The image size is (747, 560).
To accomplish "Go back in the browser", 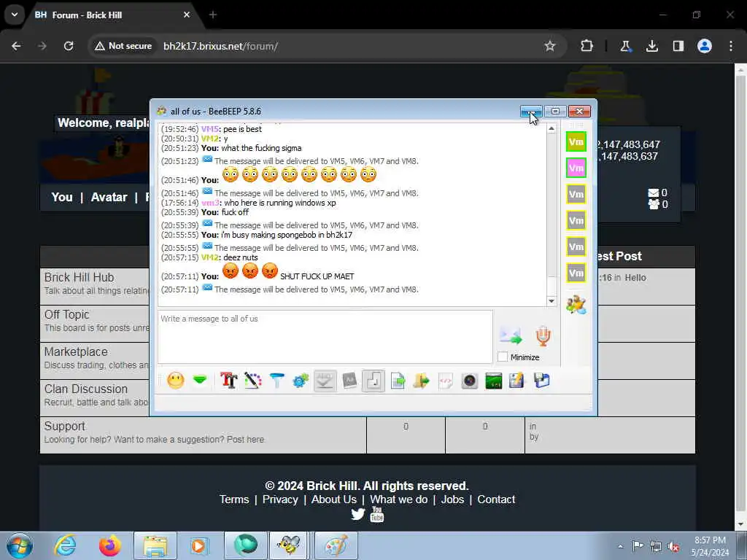I will [x=16, y=46].
